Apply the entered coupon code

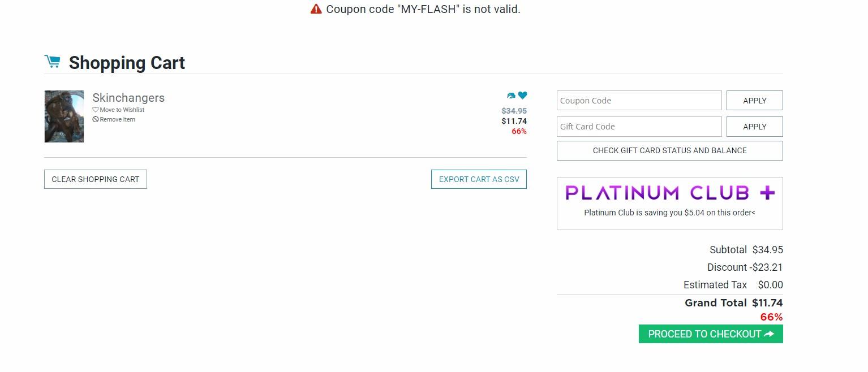pyautogui.click(x=754, y=101)
